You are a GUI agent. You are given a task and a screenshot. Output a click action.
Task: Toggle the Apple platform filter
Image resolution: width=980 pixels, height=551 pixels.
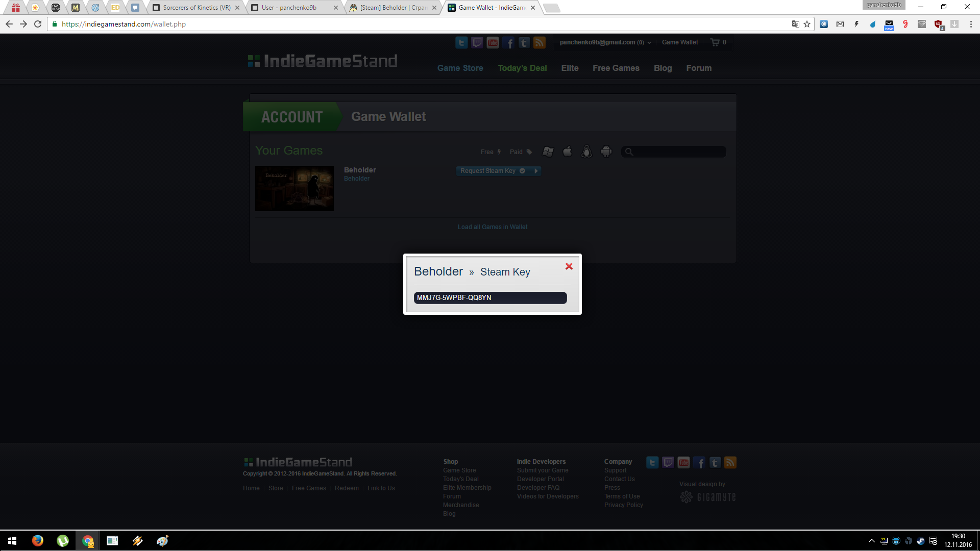567,152
